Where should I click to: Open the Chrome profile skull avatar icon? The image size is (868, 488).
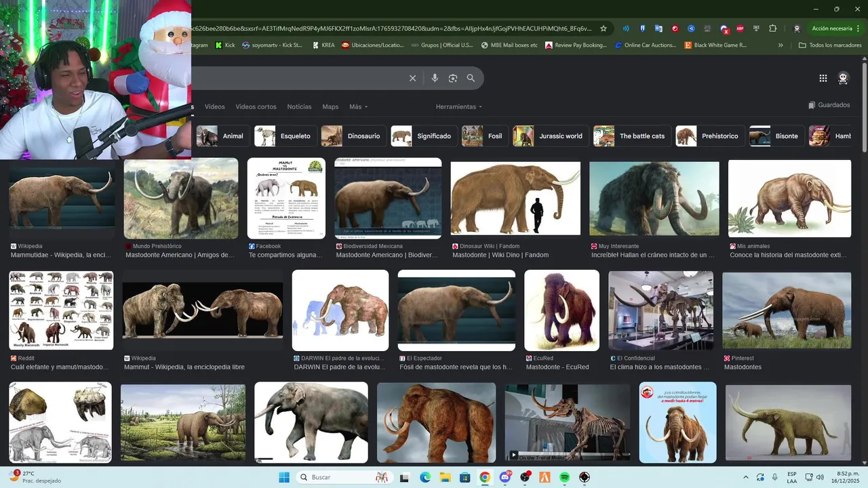click(x=797, y=28)
